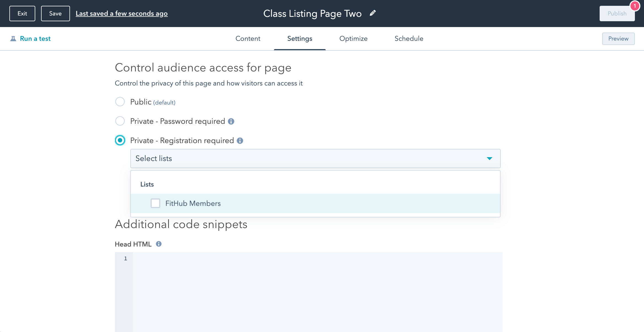This screenshot has height=332, width=644.
Task: Open the Preview of the page
Action: pyautogui.click(x=618, y=39)
